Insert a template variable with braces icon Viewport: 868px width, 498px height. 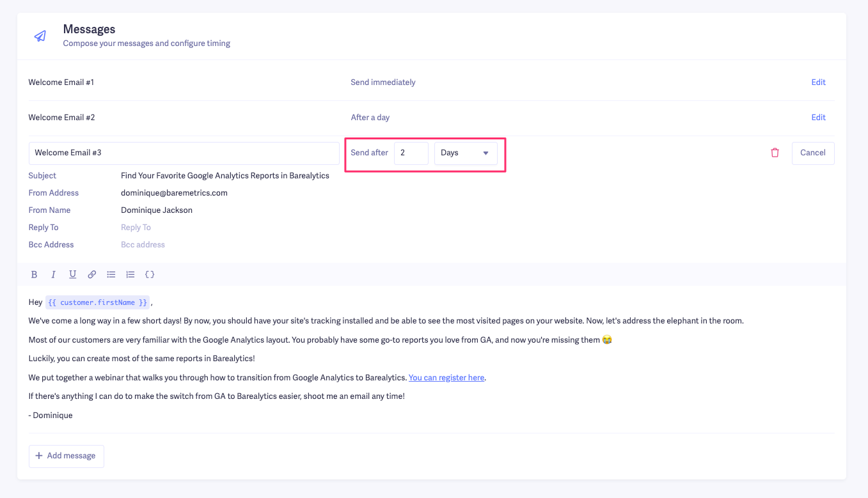(x=150, y=274)
